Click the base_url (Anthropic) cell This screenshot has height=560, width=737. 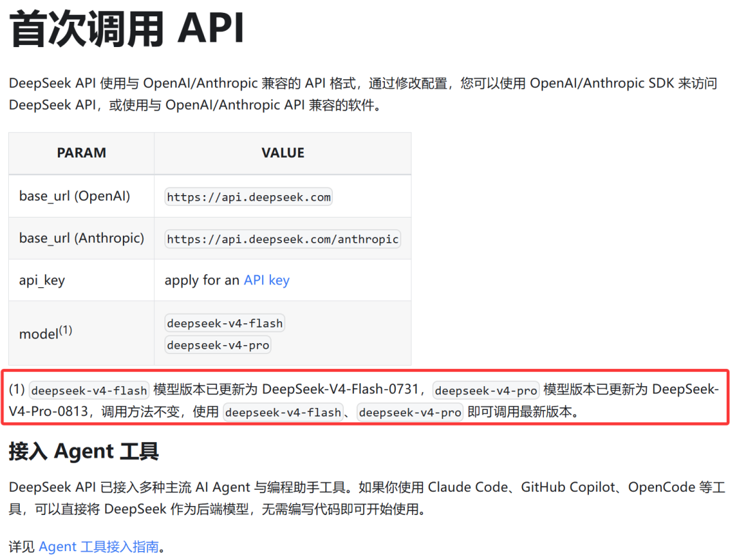(81, 238)
